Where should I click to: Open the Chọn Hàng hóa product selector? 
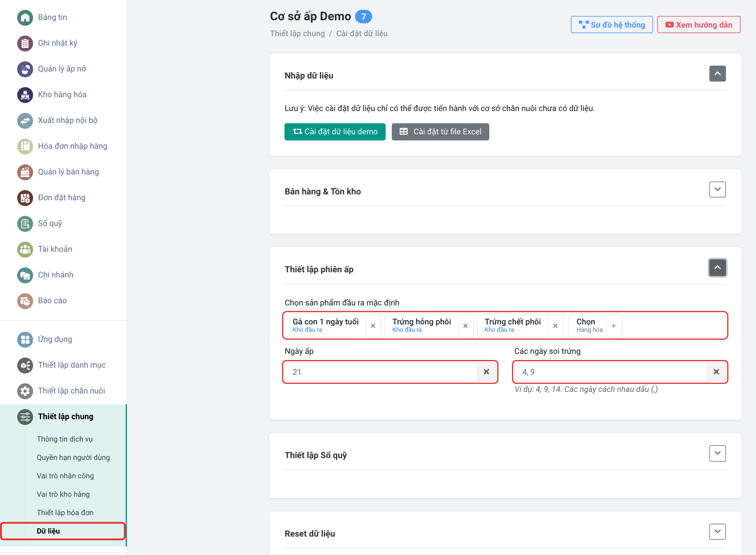[595, 325]
